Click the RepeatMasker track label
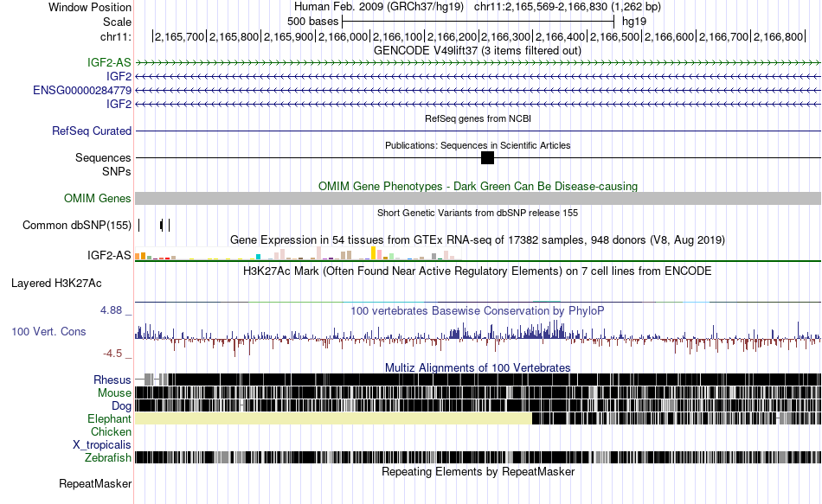This screenshot has height=504, width=822. (95, 483)
